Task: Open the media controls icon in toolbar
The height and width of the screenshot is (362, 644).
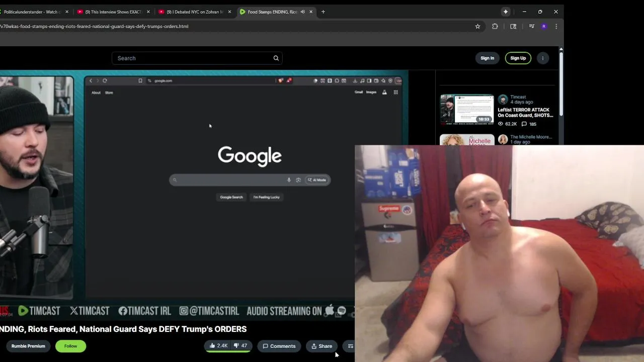Action: (531, 26)
